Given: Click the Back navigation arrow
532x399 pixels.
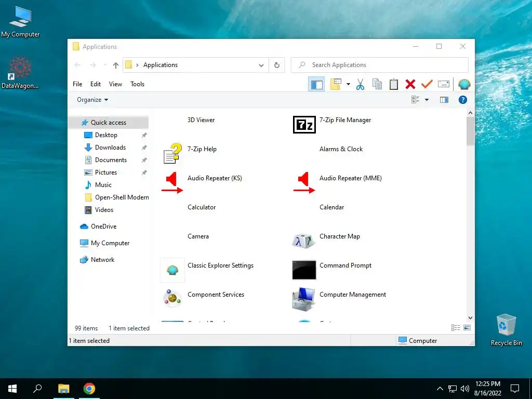Looking at the screenshot, I should (x=78, y=65).
